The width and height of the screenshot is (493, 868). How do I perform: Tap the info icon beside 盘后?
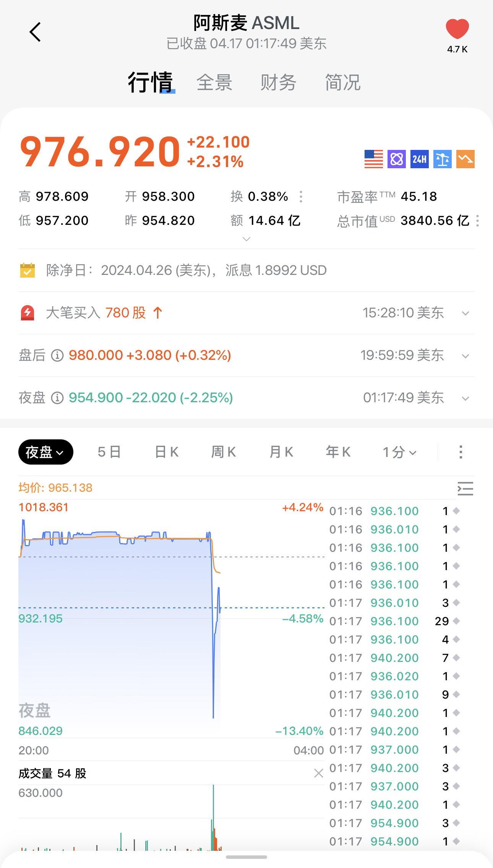(x=57, y=356)
